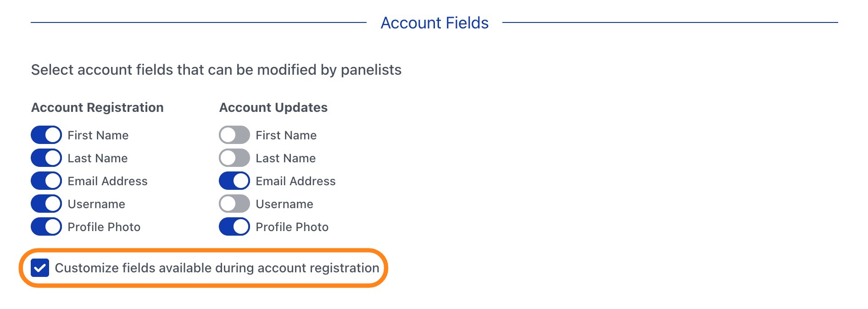Switch off Username toggle in Account Registration

coord(46,204)
